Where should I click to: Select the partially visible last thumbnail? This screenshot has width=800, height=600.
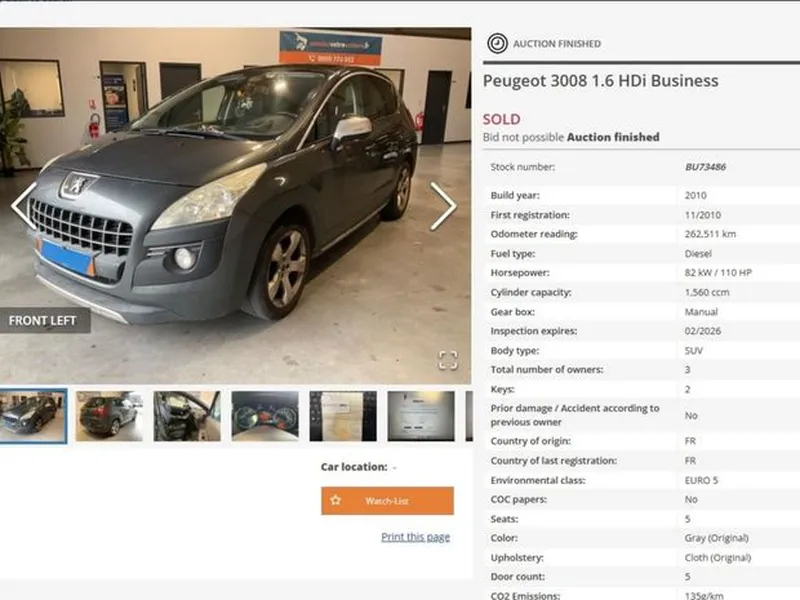(x=469, y=416)
